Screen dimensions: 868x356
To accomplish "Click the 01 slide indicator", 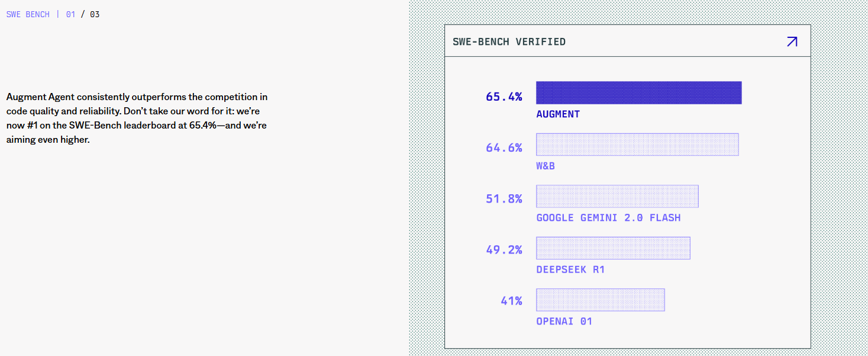I will pyautogui.click(x=70, y=14).
